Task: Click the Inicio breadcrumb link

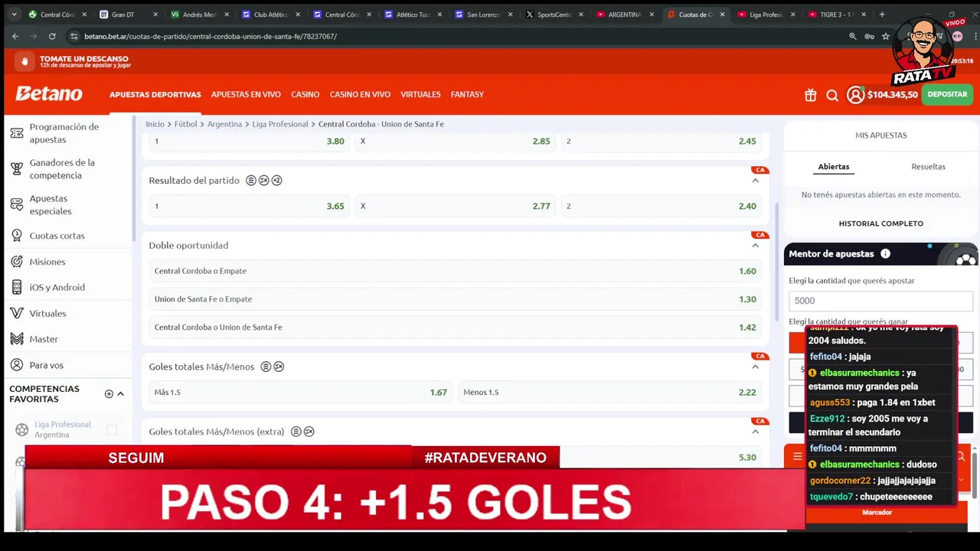Action: pyautogui.click(x=155, y=124)
